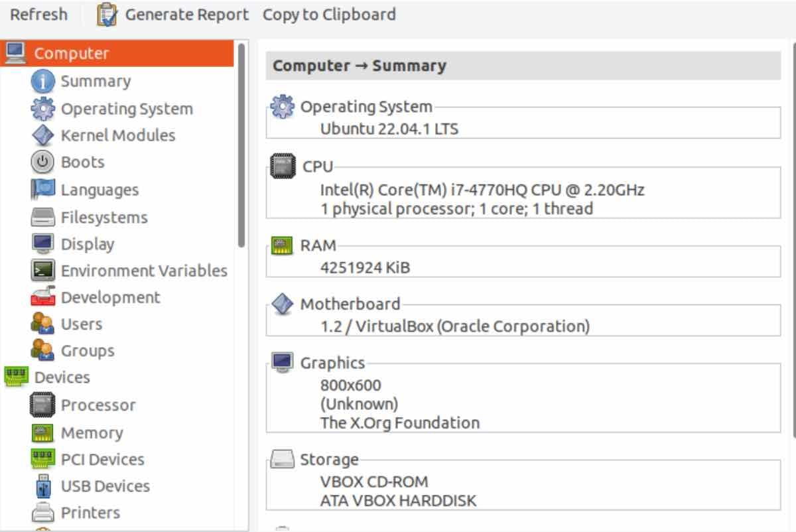
Task: Select the Boots power icon
Action: (x=42, y=162)
